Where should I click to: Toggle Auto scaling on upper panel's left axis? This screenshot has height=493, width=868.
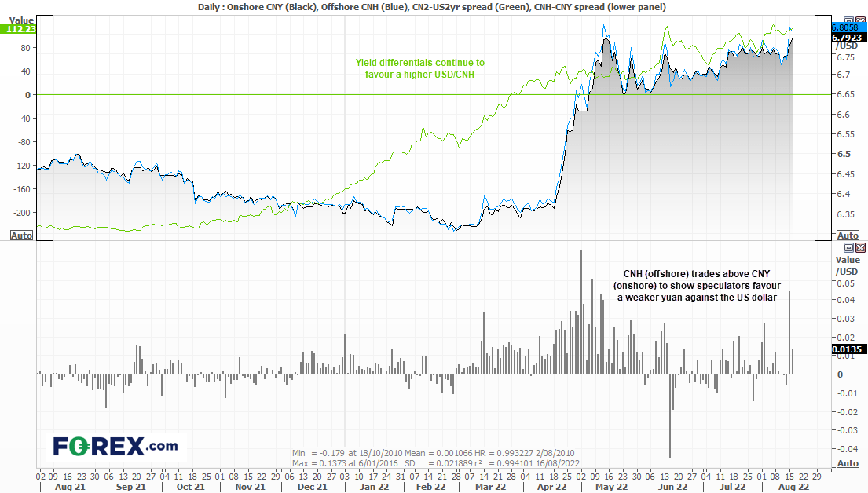click(x=21, y=235)
